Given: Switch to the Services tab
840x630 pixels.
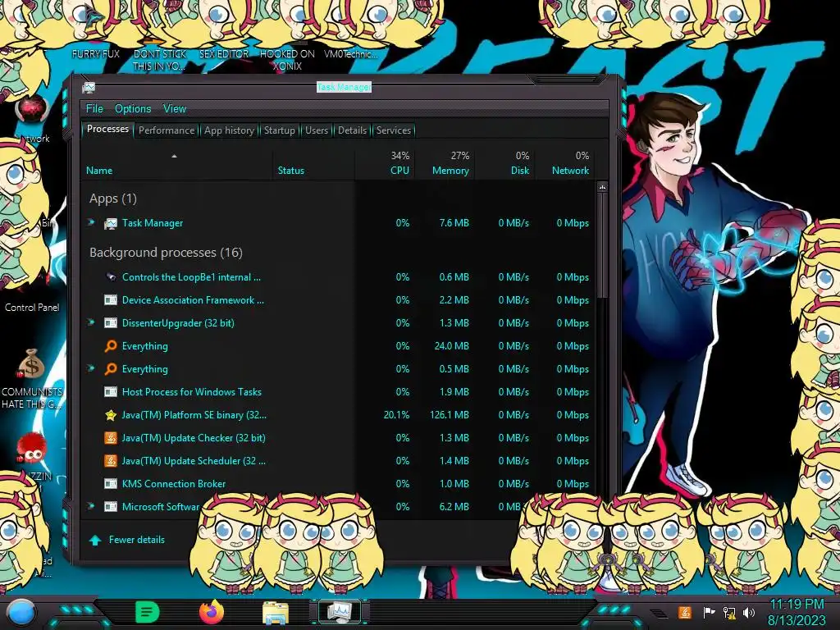Looking at the screenshot, I should click(x=394, y=130).
